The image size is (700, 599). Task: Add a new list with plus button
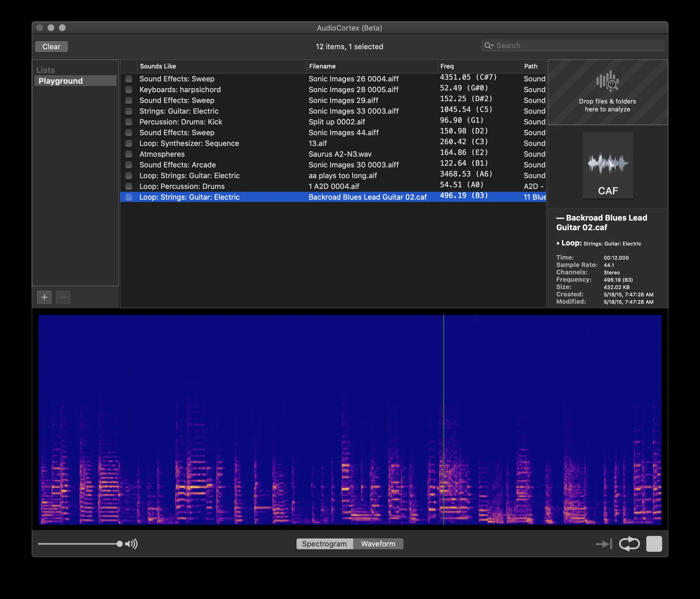(x=44, y=297)
